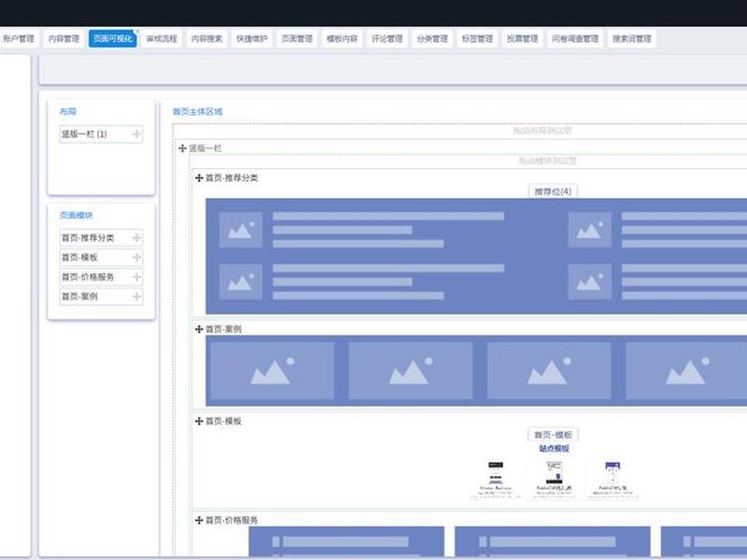
Task: Click move handle of 首页-价格服务 canvas block
Action: pyautogui.click(x=199, y=520)
